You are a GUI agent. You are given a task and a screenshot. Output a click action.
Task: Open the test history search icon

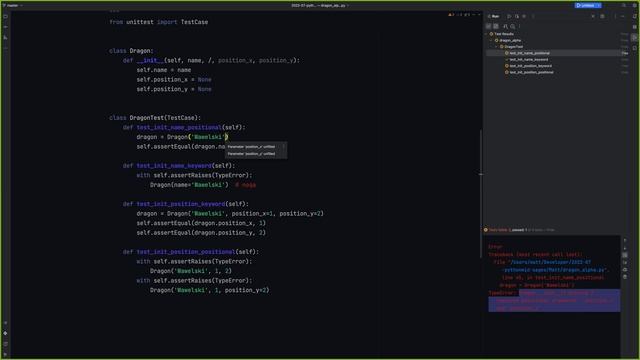[513, 26]
